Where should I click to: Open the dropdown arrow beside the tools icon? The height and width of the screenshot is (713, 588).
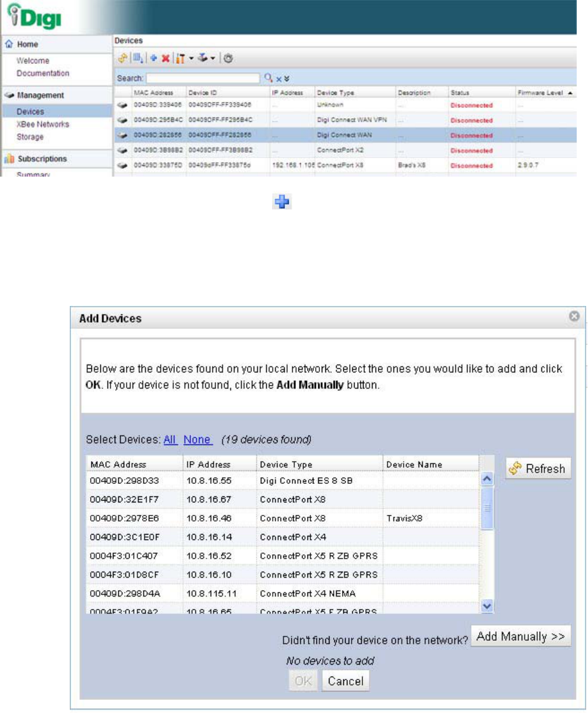pos(191,58)
